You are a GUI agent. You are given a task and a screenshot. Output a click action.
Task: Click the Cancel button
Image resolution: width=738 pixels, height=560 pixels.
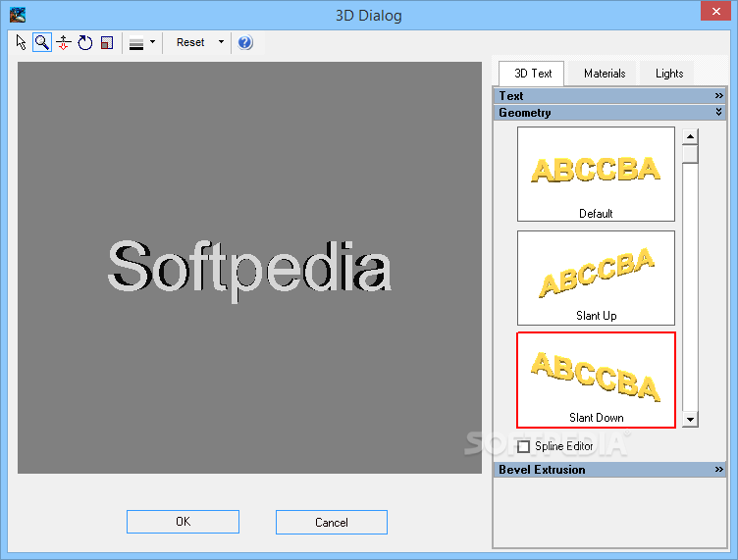pos(332,522)
